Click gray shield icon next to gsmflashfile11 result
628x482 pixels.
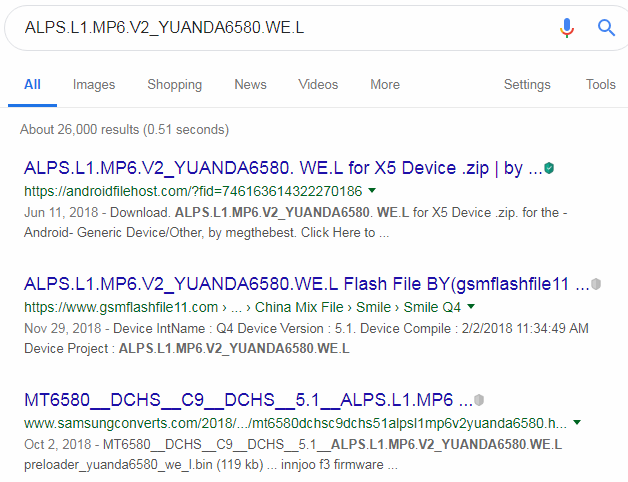point(596,284)
